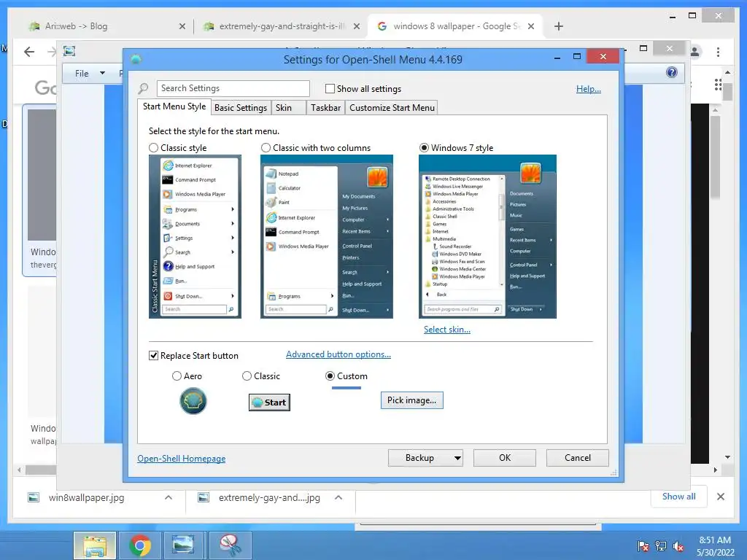Switch to the Start Menu Style tab
747x560 pixels.
click(174, 106)
